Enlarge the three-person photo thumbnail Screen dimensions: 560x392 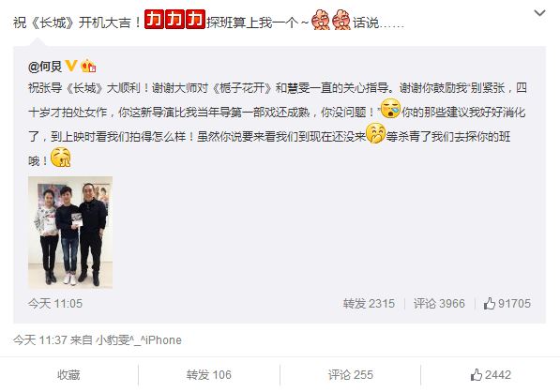pyautogui.click(x=70, y=233)
